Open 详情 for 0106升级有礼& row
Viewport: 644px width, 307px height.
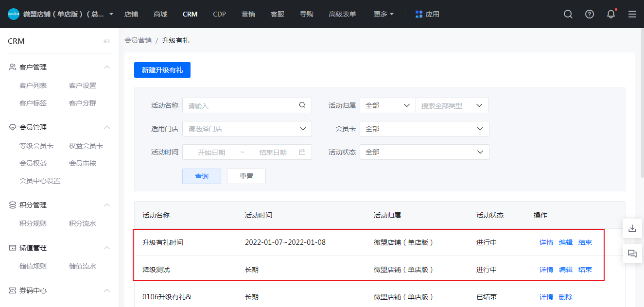[x=546, y=297]
